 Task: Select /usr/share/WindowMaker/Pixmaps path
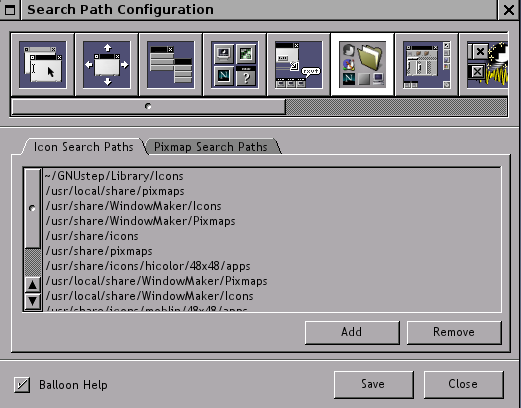(x=272, y=221)
